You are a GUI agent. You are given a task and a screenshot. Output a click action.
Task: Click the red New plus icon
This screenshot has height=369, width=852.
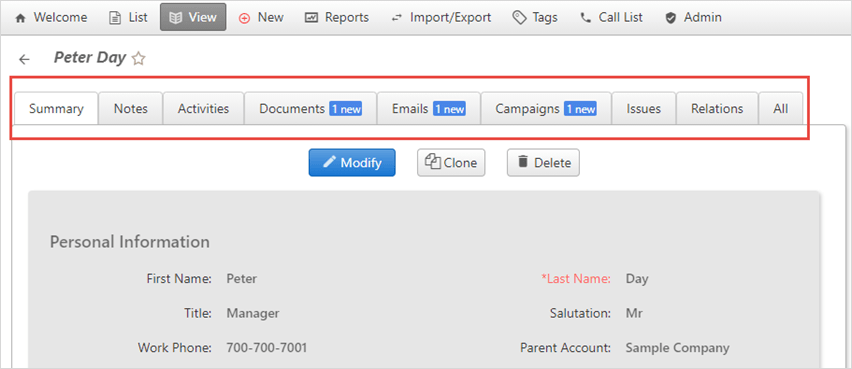click(x=245, y=18)
